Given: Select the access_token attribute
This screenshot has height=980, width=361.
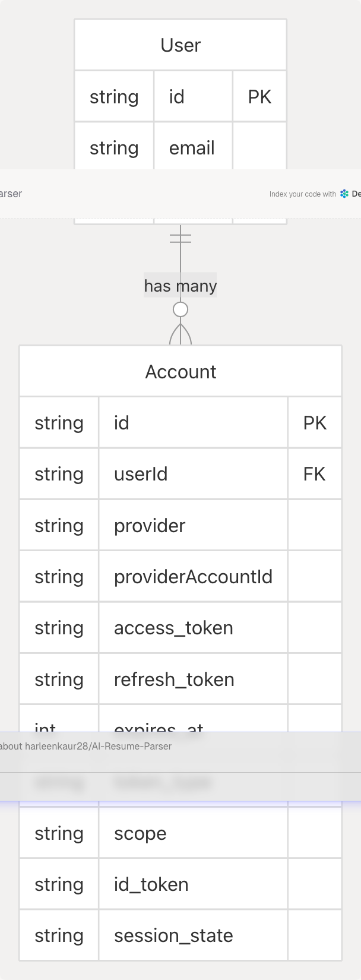Looking at the screenshot, I should tap(173, 628).
